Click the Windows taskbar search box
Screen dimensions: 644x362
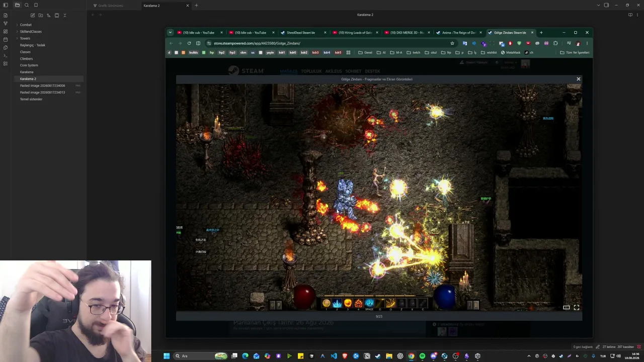pos(200,356)
